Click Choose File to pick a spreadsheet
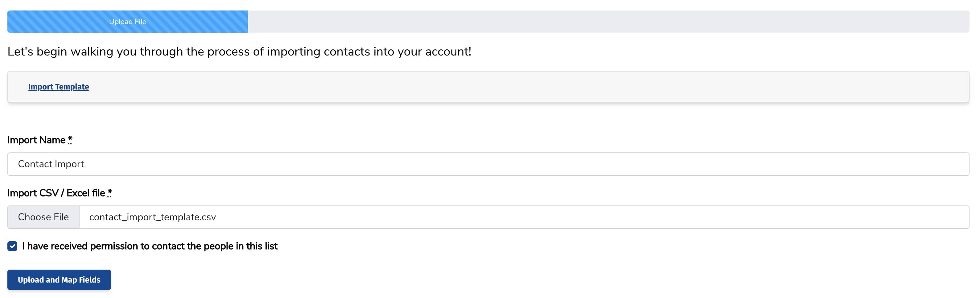This screenshot has height=298, width=980. (43, 217)
